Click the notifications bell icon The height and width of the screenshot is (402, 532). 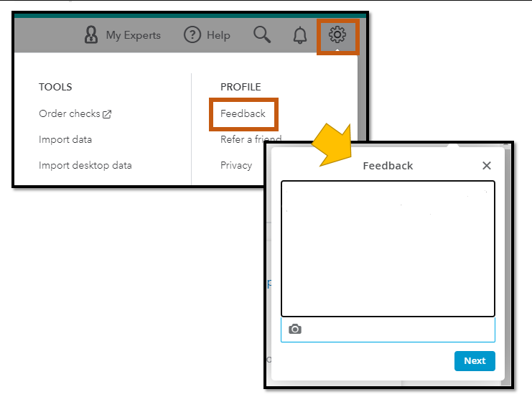click(x=300, y=35)
